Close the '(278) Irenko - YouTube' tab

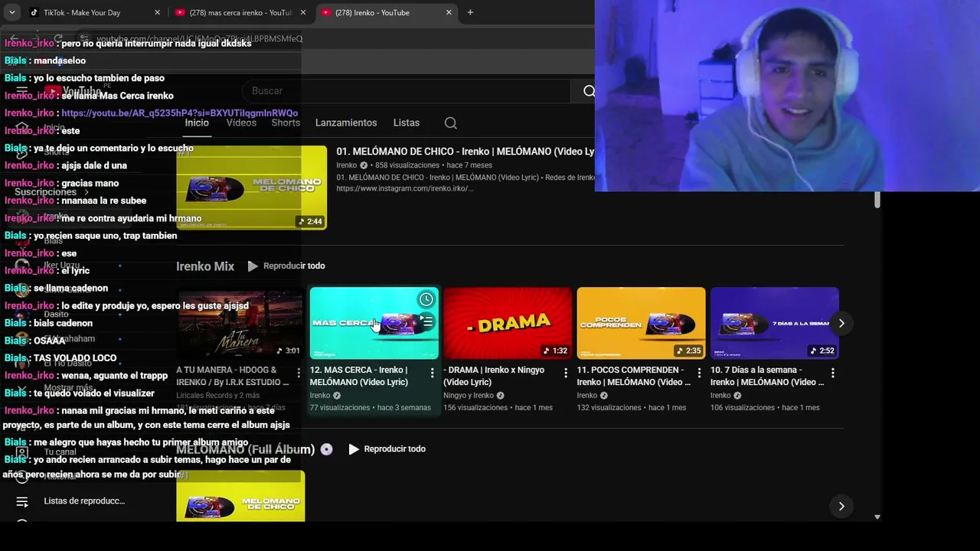coord(449,12)
